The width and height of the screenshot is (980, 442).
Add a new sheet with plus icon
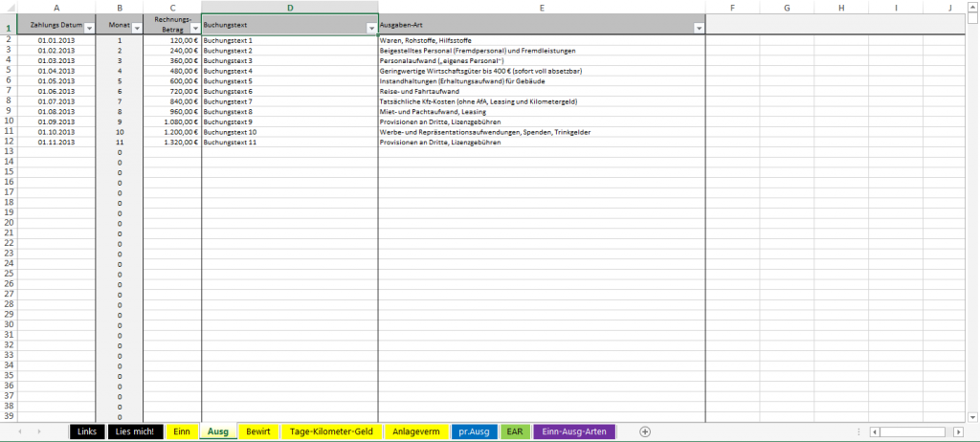click(645, 431)
